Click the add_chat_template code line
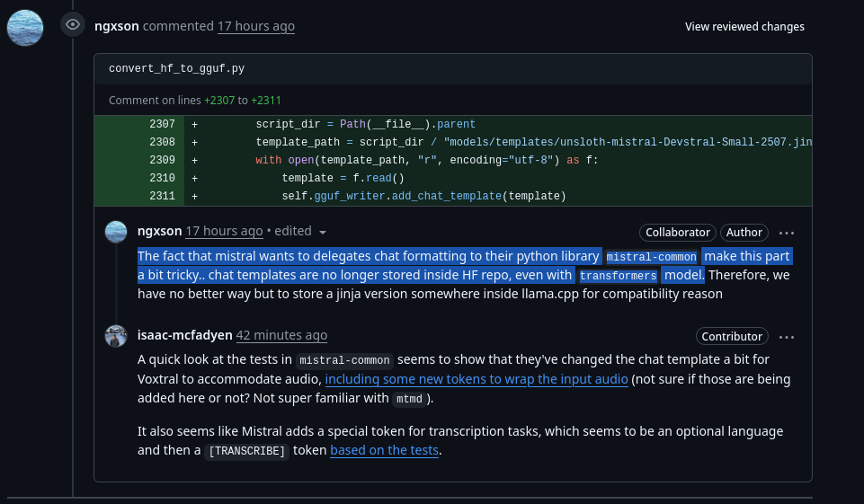The image size is (864, 504). tap(423, 196)
